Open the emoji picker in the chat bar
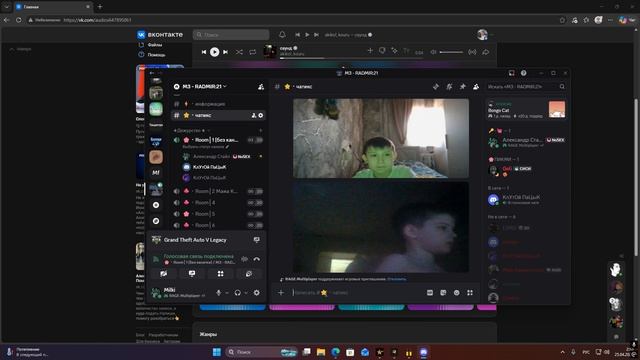Image resolution: width=640 pixels, height=360 pixels. tap(457, 293)
